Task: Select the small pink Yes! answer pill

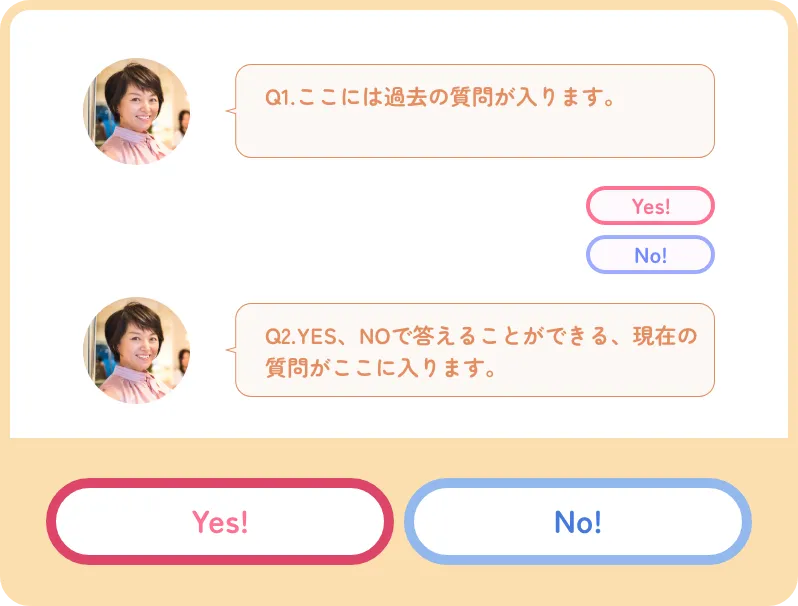Action: pos(650,206)
